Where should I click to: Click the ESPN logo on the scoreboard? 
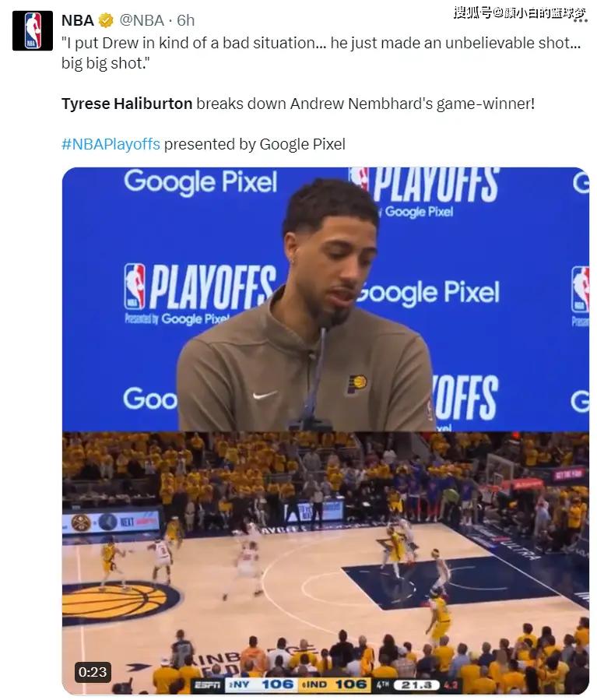coord(208,685)
